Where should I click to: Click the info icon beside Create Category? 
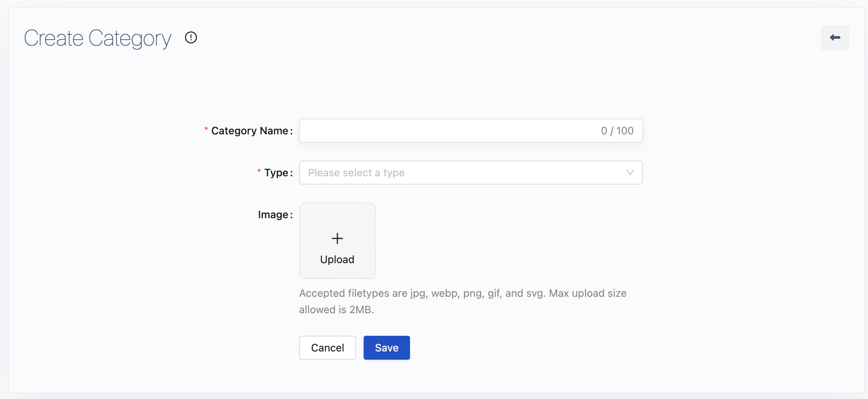coord(191,37)
